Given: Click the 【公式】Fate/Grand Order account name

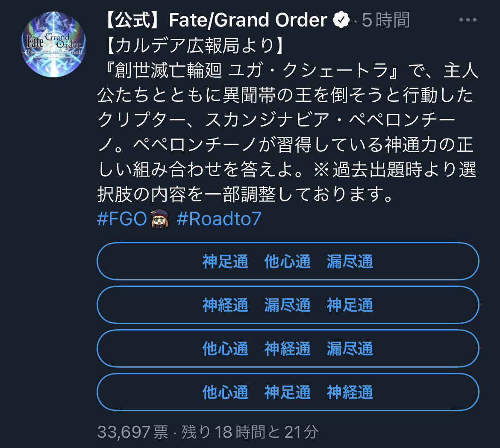Looking at the screenshot, I should 215,20.
